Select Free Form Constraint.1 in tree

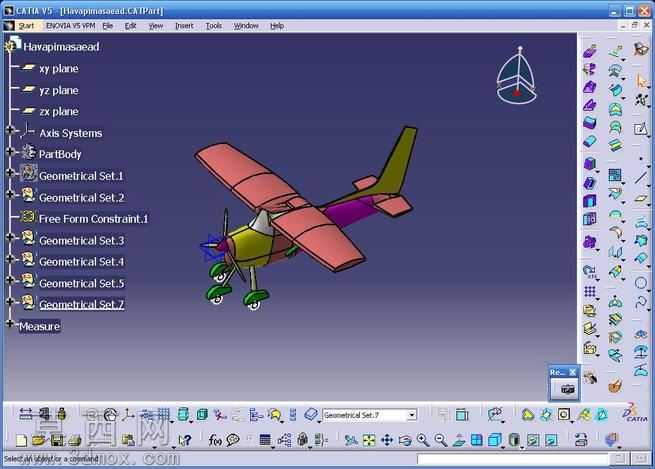coord(94,219)
